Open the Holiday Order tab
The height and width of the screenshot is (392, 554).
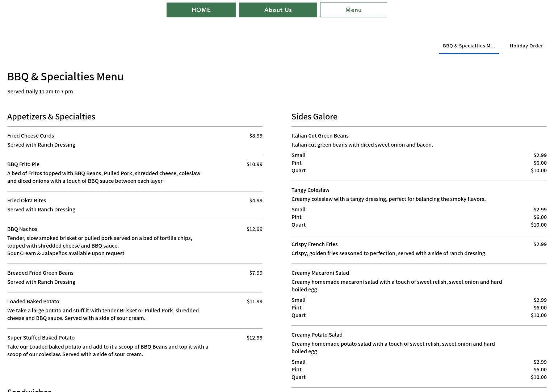pos(526,46)
